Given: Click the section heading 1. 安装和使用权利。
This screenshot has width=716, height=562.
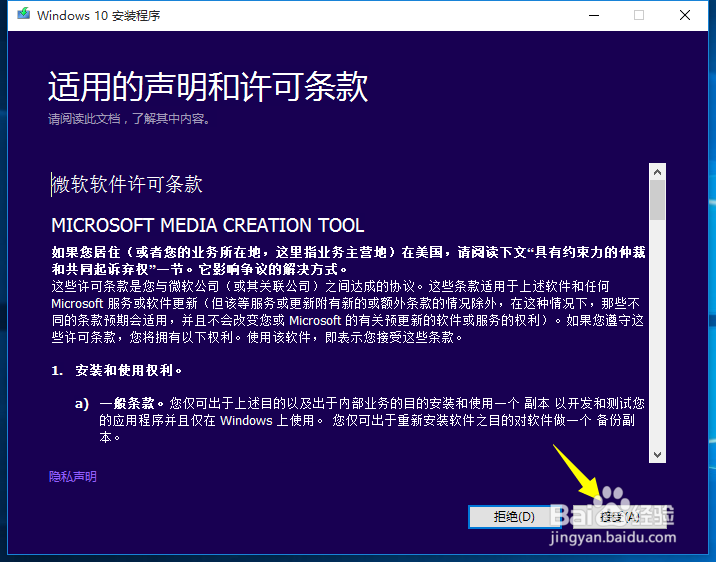Looking at the screenshot, I should tap(117, 370).
